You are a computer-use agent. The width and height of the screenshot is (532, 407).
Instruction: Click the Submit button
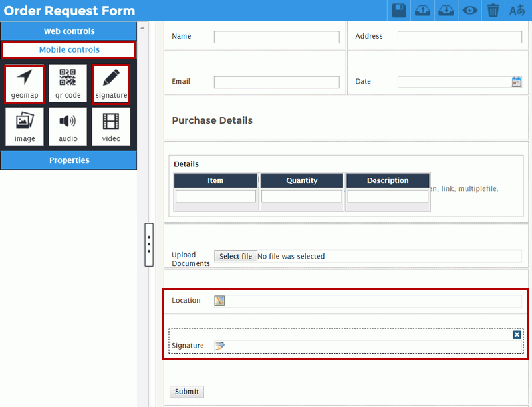[x=186, y=392]
